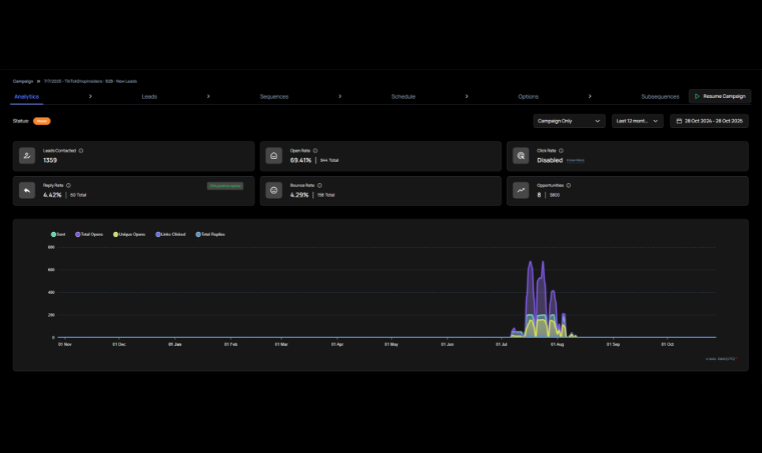Click the Opportunities count 8
This screenshot has width=762, height=453.
coord(539,195)
